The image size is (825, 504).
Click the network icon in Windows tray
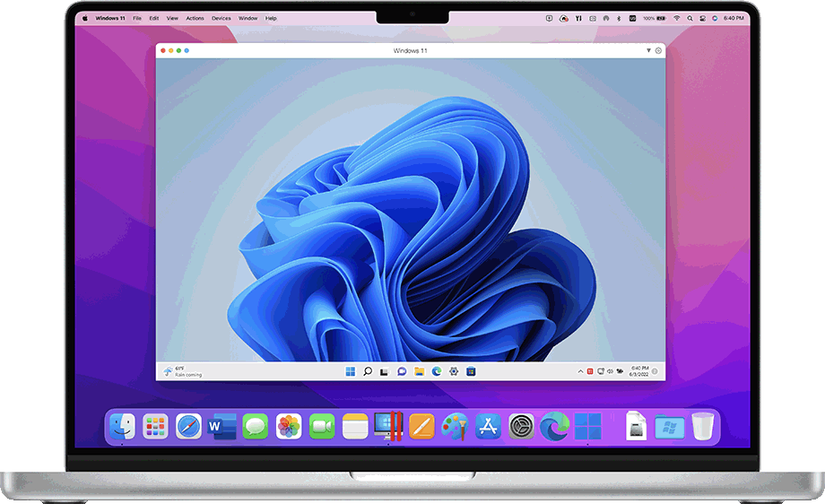(600, 371)
